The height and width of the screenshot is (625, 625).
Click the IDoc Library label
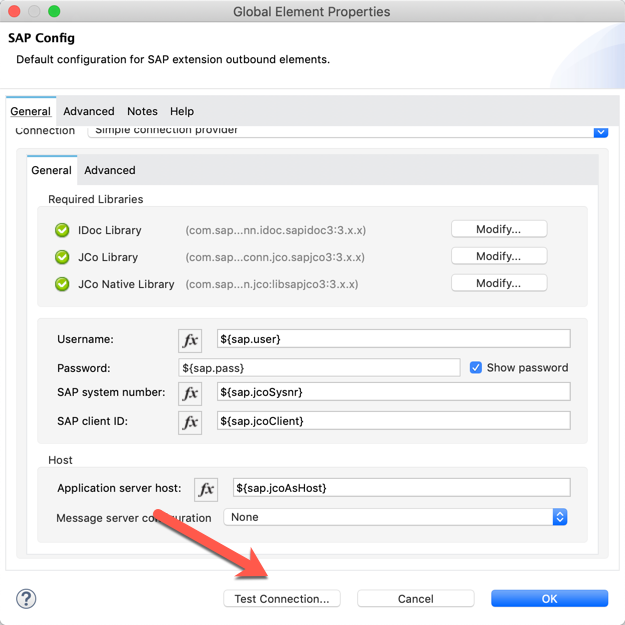pos(110,230)
